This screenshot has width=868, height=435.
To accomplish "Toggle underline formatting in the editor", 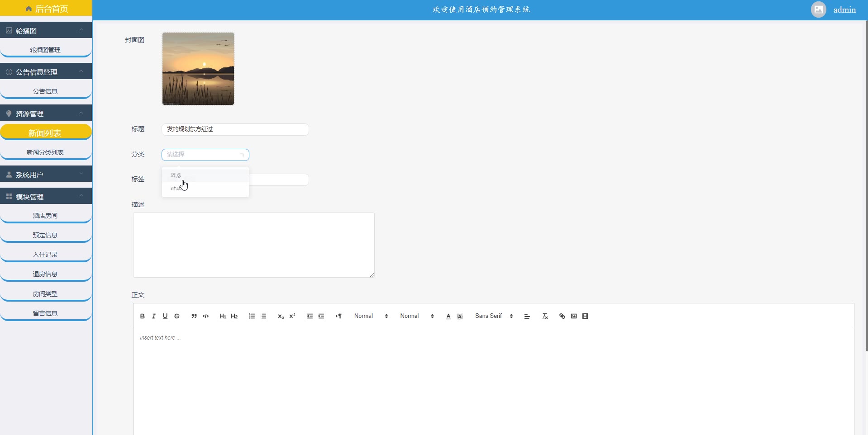I will click(165, 316).
